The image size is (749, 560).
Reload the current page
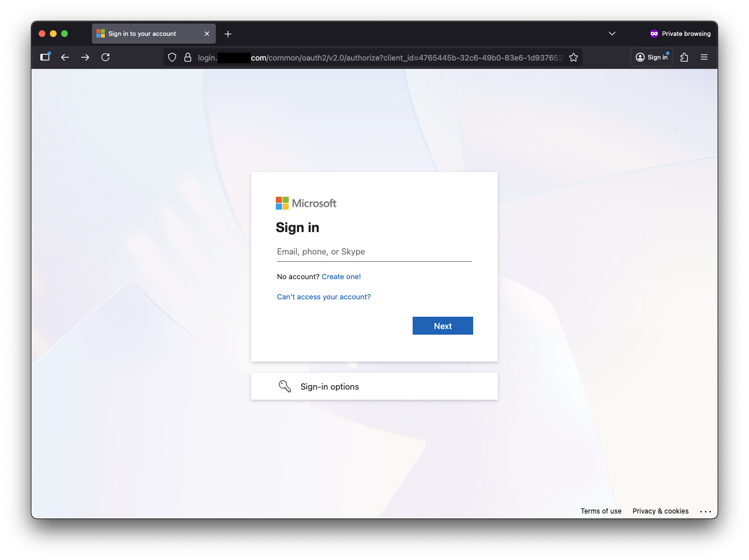105,57
